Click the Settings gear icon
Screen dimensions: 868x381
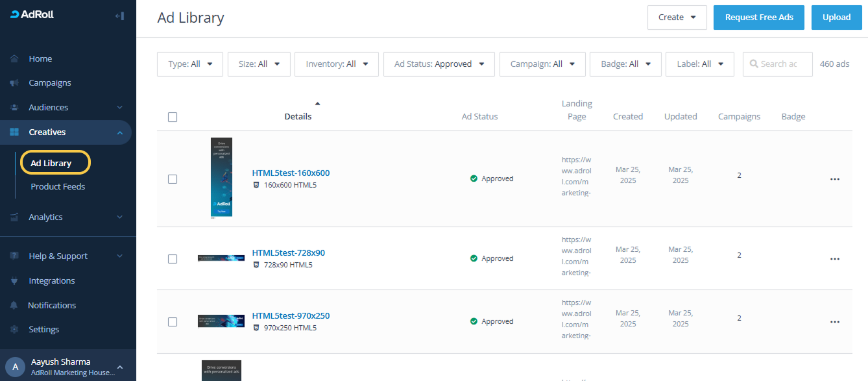pos(14,330)
